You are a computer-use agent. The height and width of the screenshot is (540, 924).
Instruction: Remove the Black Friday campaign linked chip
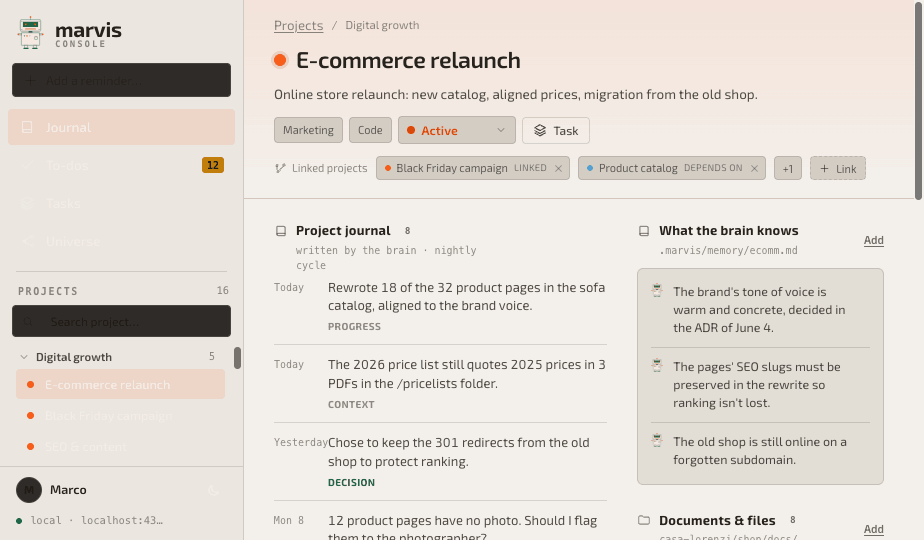pyautogui.click(x=558, y=169)
